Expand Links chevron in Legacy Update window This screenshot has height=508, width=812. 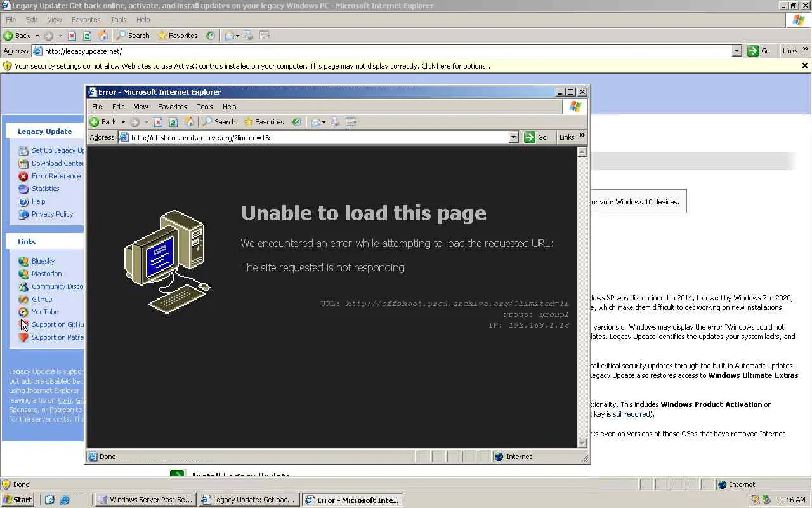[x=806, y=50]
